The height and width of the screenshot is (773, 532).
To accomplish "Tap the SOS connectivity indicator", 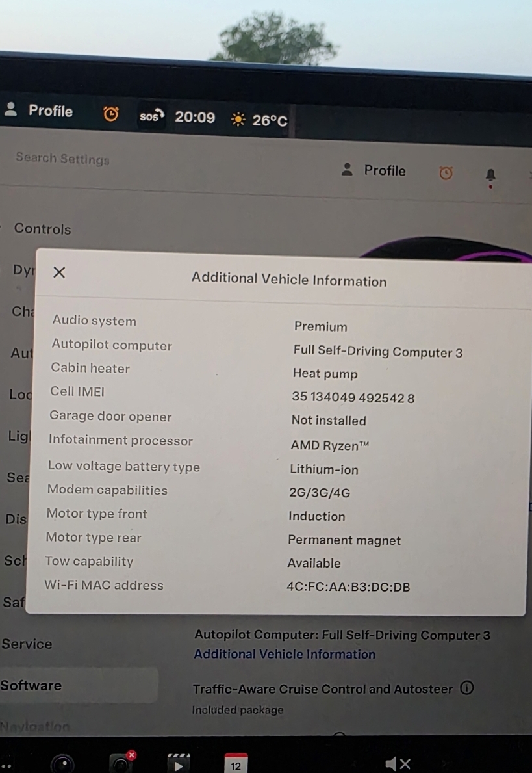I will (x=151, y=116).
